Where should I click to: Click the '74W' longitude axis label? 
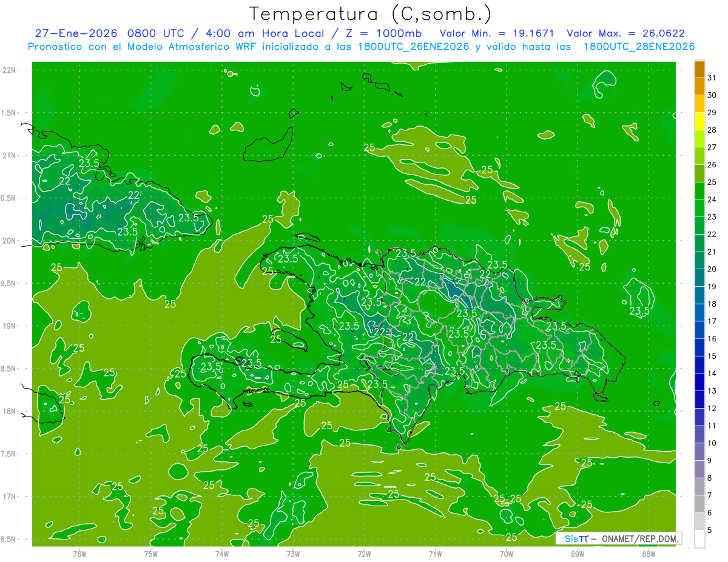pyautogui.click(x=222, y=554)
